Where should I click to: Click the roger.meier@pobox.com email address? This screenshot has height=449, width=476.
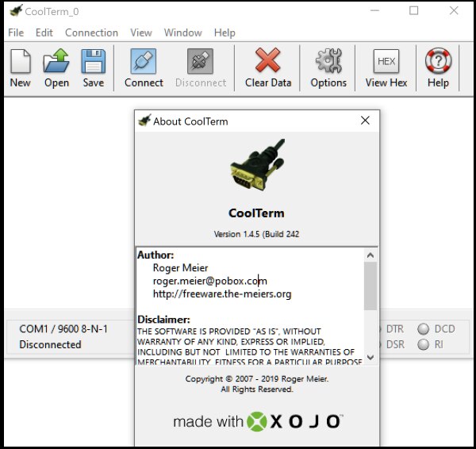pos(210,281)
